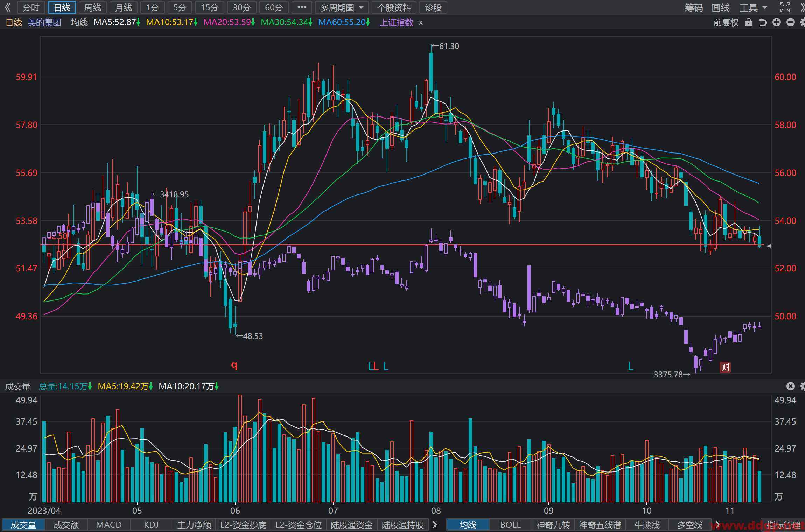The height and width of the screenshot is (532, 805).
Task: Click the MA5 white moving average label
Action: pyautogui.click(x=117, y=22)
